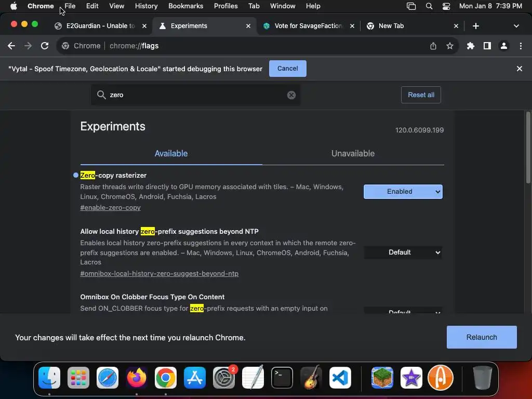Open the History menu
Screen dimensions: 532x399
pos(146,6)
